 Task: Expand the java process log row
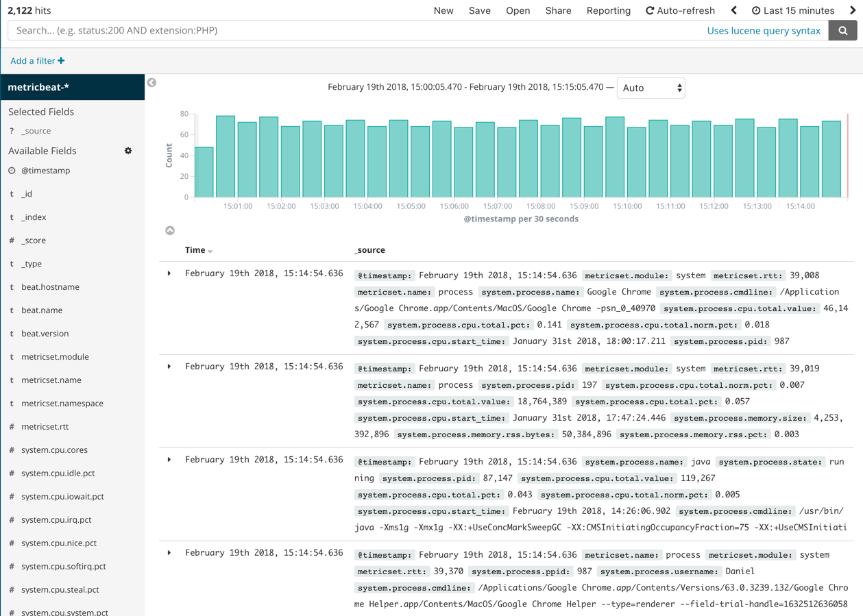169,460
